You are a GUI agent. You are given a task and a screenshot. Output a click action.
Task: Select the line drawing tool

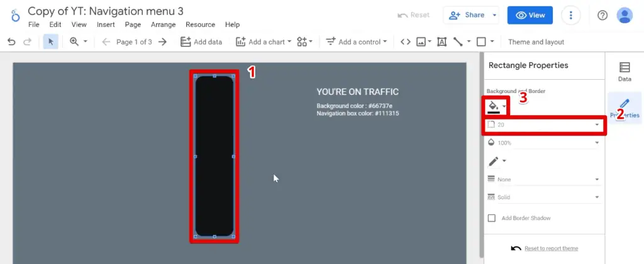[x=458, y=42]
